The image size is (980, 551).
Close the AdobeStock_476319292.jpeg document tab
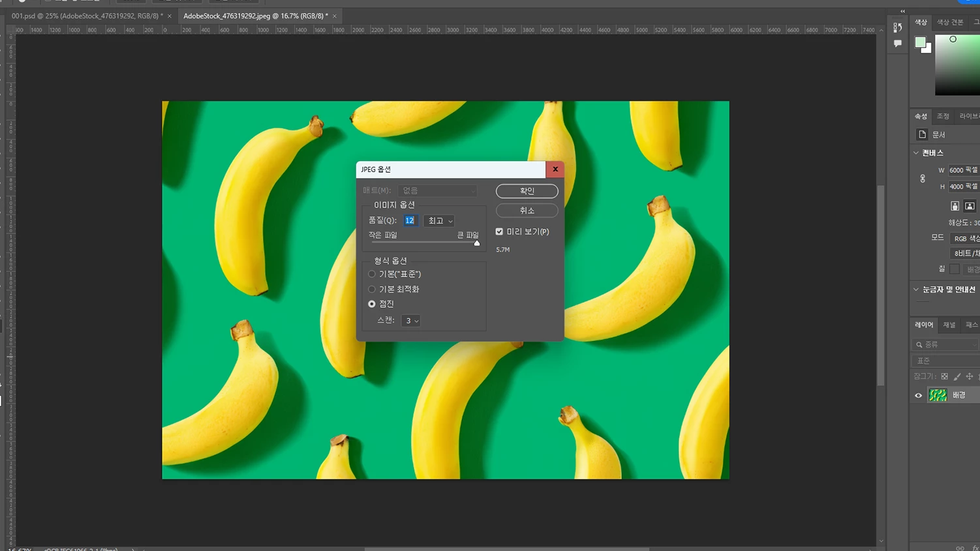coord(335,16)
